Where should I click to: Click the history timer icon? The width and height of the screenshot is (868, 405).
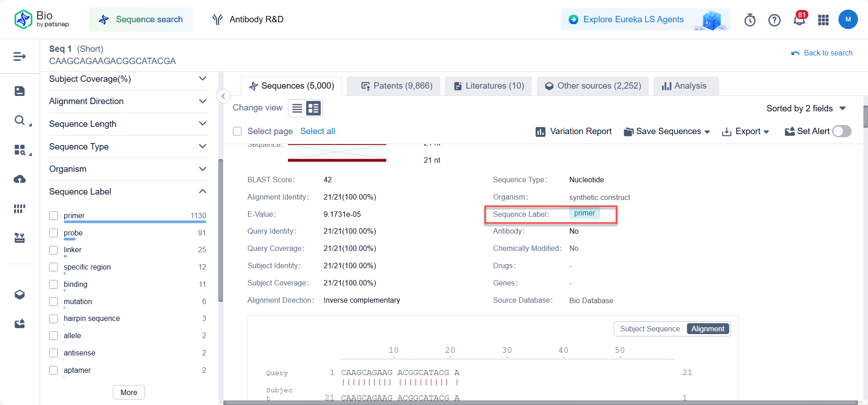pos(750,20)
